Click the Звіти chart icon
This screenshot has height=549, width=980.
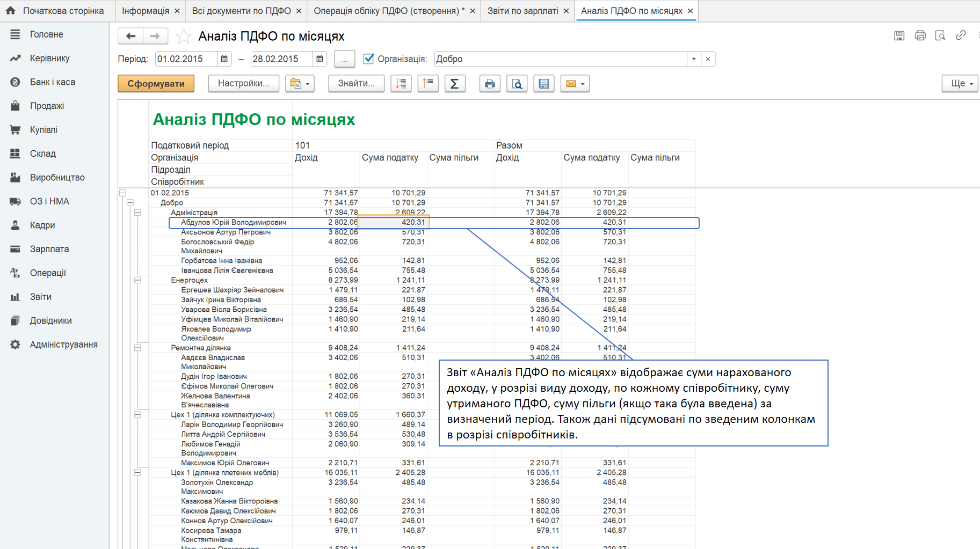pyautogui.click(x=15, y=297)
